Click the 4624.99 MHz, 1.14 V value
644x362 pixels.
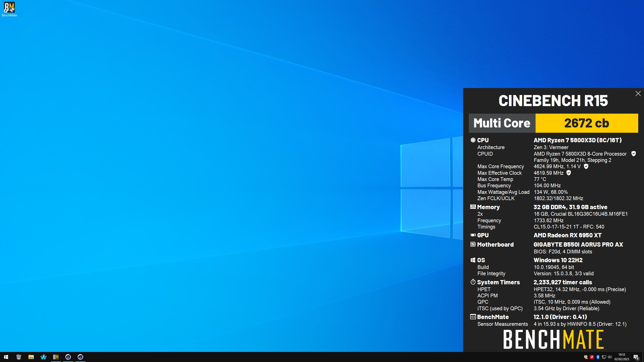click(x=557, y=166)
